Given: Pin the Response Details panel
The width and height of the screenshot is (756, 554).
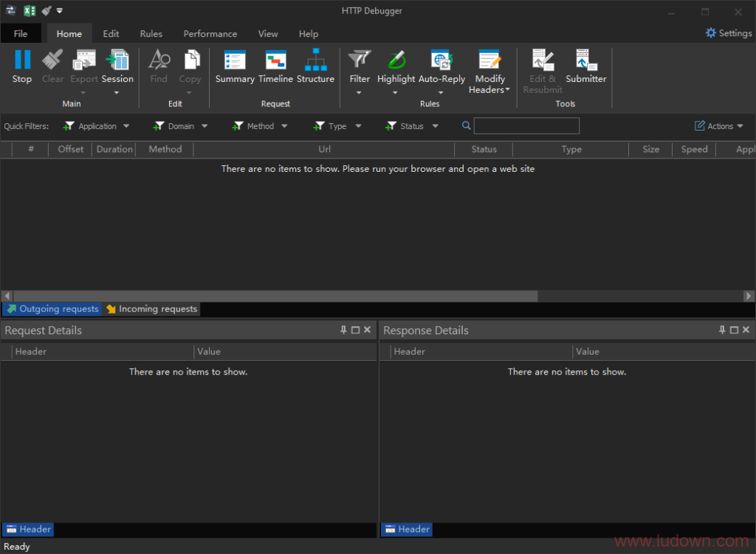Looking at the screenshot, I should click(x=722, y=330).
